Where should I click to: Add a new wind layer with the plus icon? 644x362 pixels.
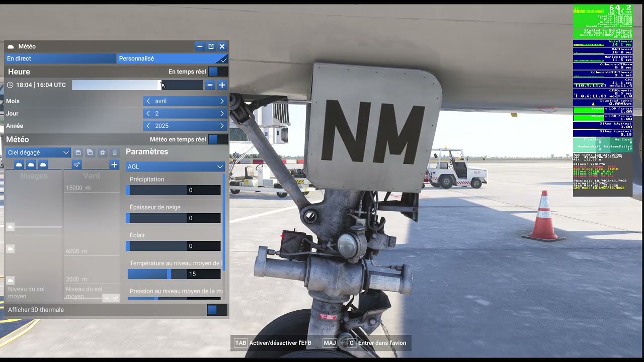click(114, 164)
